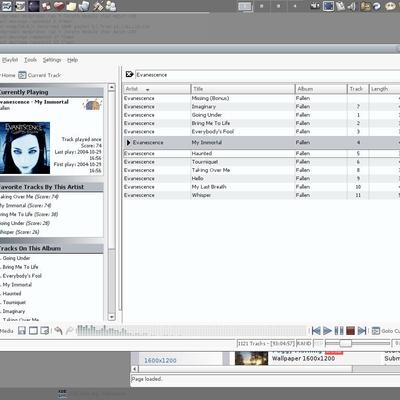Click Tourniquet in Tracks On This Album

(14, 302)
